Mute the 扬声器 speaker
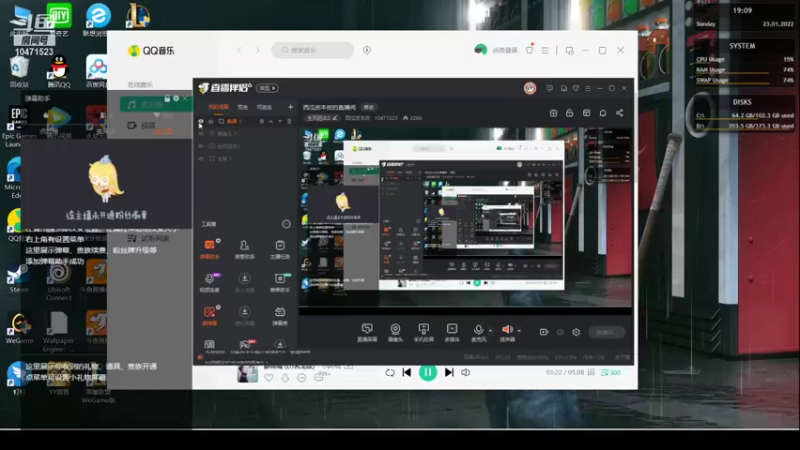Screen dimensions: 800x450 click(507, 332)
